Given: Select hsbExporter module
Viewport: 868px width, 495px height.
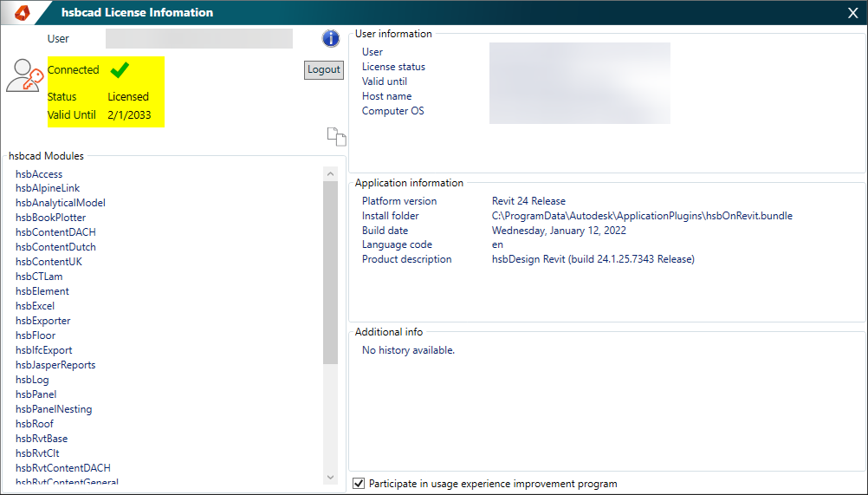Looking at the screenshot, I should pyautogui.click(x=43, y=321).
